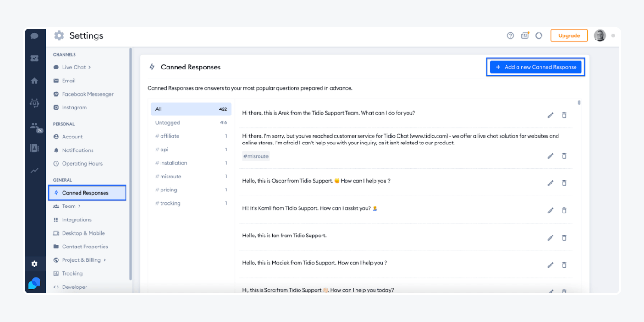644x322 pixels.
Task: Click the responses list scrollbar
Action: click(579, 103)
